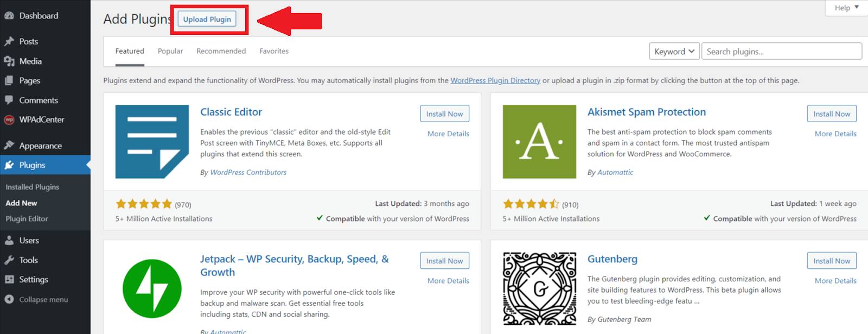Click the Dashboard gauge icon
This screenshot has width=868, height=334.
click(x=9, y=16)
